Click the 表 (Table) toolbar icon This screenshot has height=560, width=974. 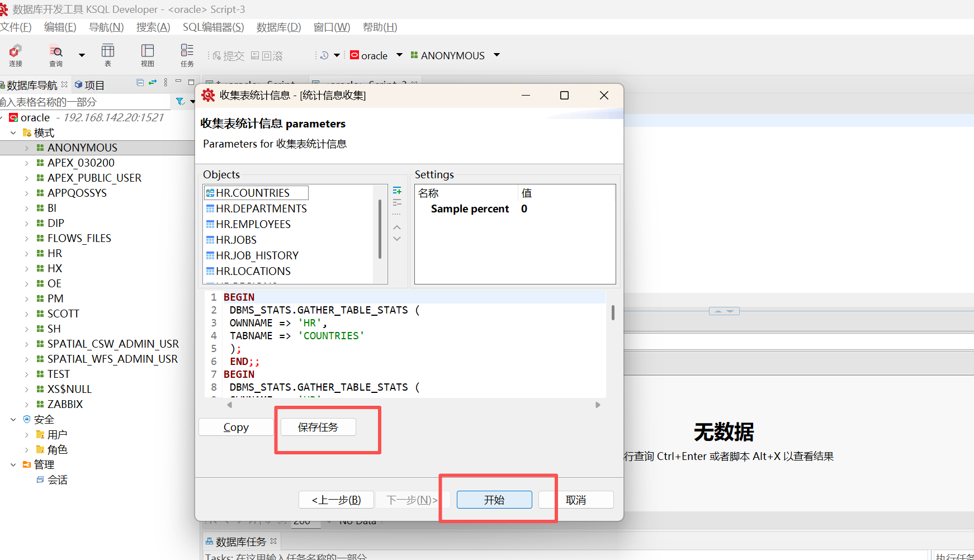108,55
